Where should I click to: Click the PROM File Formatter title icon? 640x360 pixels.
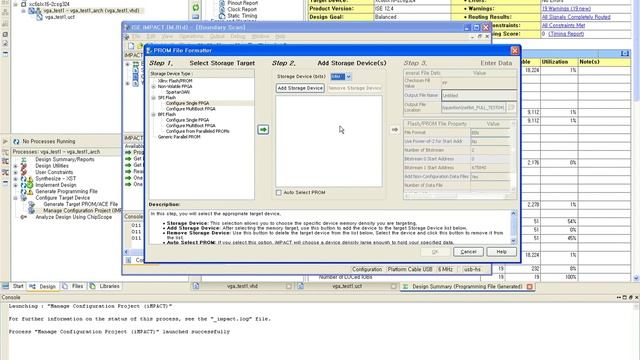click(x=149, y=51)
